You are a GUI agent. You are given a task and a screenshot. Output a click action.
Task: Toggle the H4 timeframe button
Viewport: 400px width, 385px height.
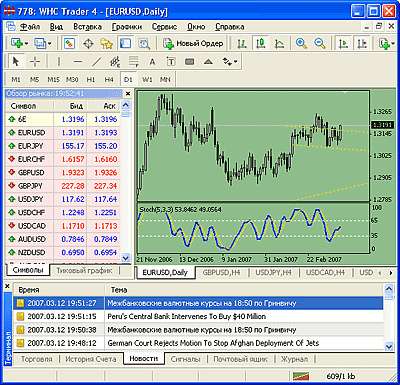point(109,80)
